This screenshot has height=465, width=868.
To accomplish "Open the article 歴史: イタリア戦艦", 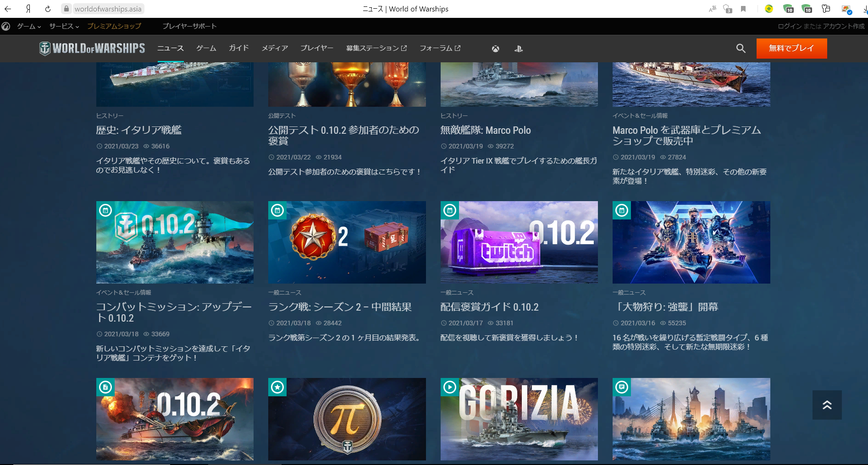I will pos(138,130).
